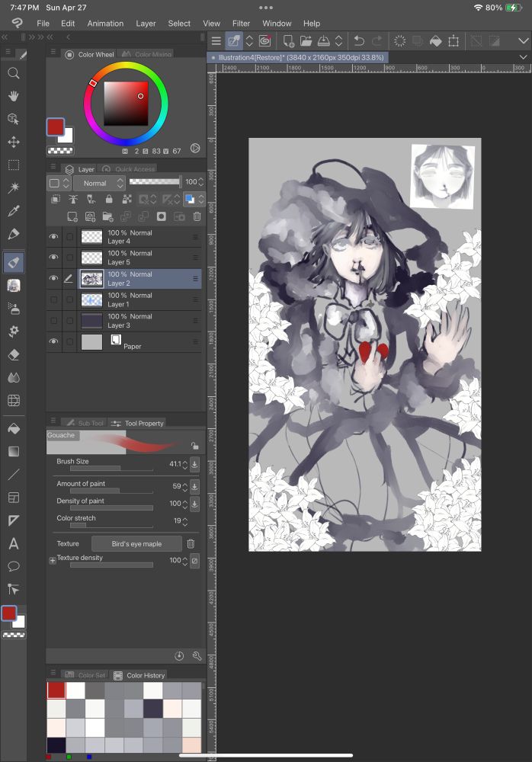Viewport: 532px width, 762px height.
Task: Open the Animation menu
Action: 105,24
